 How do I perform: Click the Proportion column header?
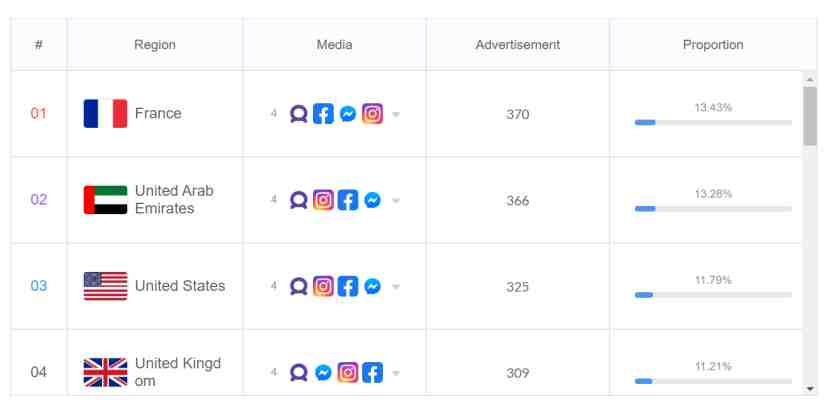pos(713,45)
